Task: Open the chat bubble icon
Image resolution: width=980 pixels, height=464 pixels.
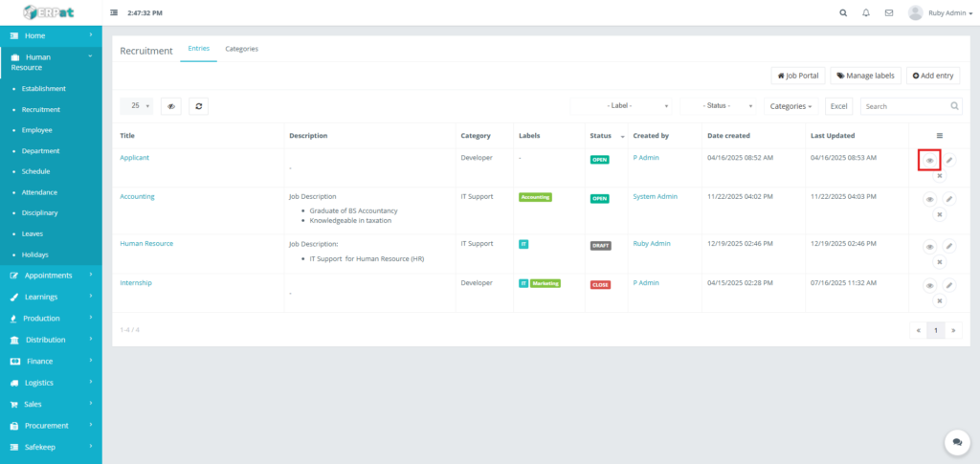Action: 956,441
